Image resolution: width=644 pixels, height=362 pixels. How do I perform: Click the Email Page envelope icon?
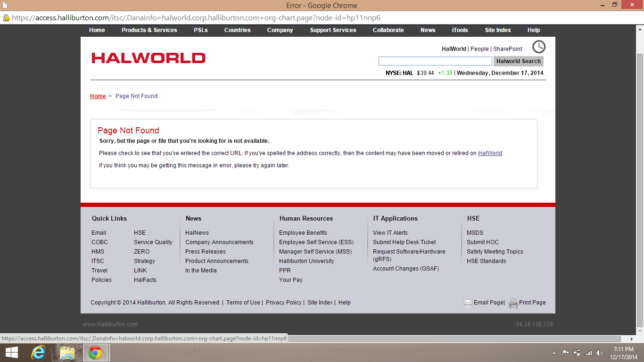[468, 303]
